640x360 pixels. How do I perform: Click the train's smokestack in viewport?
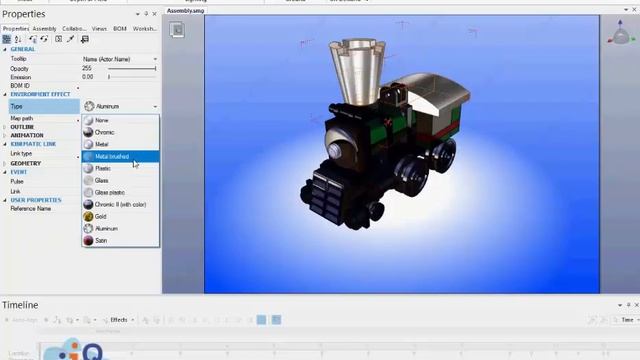click(358, 71)
